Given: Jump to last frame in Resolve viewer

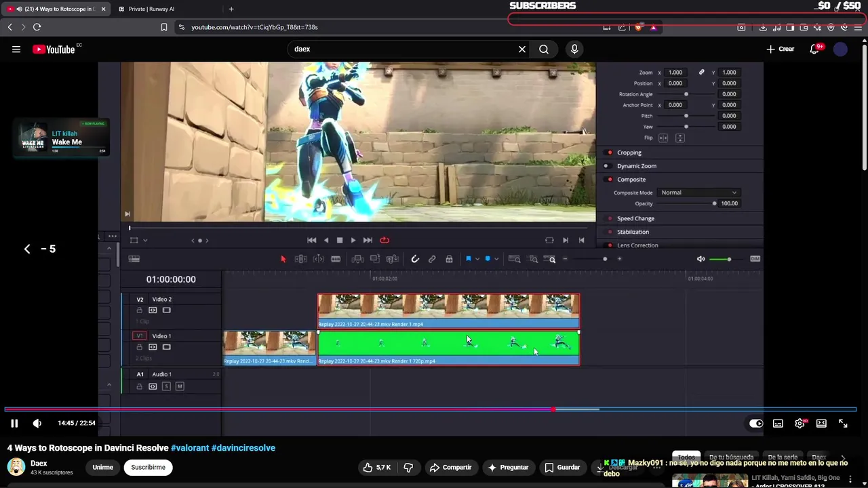Looking at the screenshot, I should 368,240.
